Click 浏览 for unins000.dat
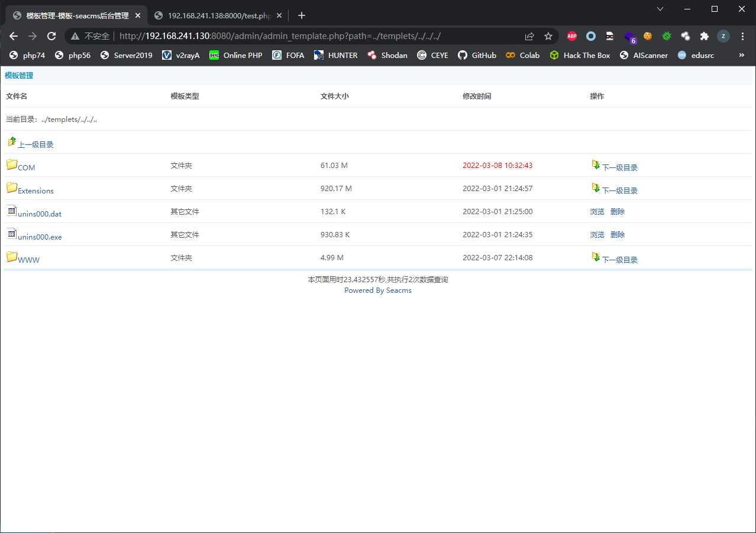 pyautogui.click(x=597, y=211)
